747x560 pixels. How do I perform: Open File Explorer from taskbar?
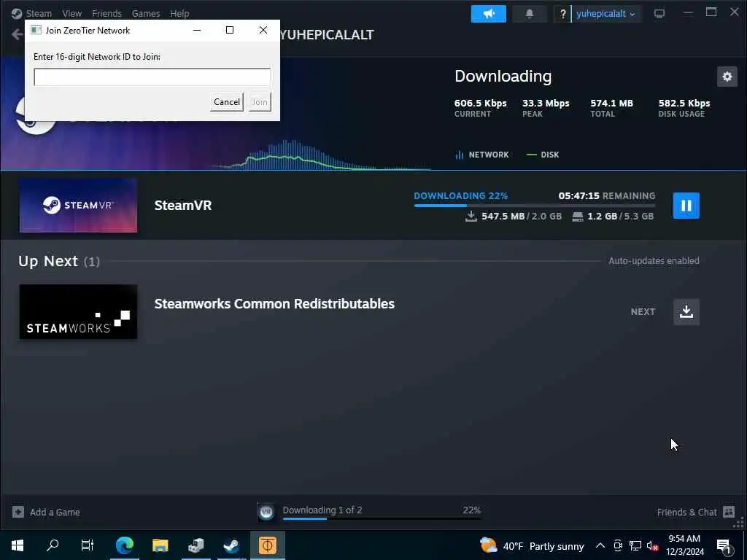(160, 545)
